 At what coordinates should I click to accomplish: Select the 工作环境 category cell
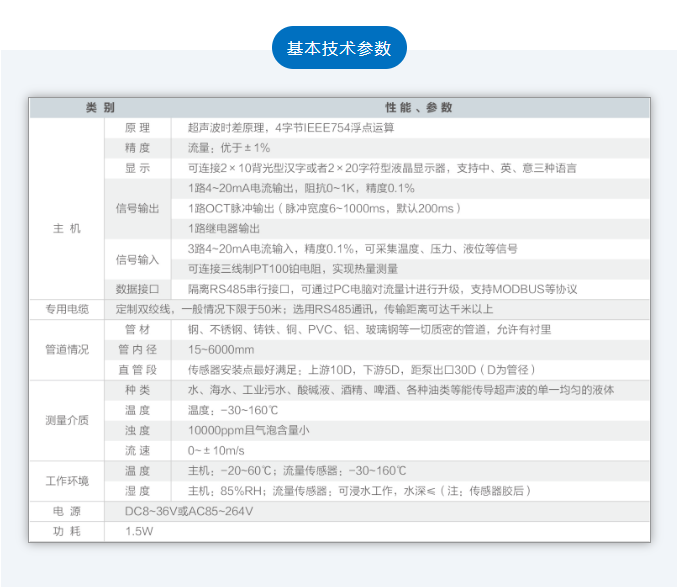tap(66, 481)
